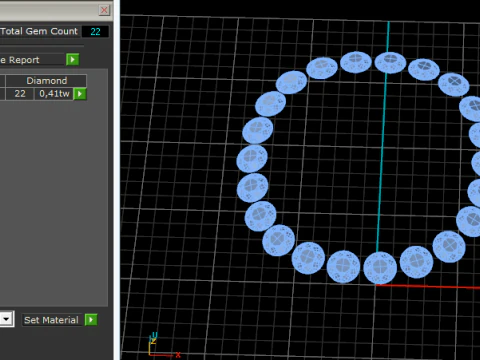Select the diamond quantity cell 22
The image size is (480, 360).
20,94
